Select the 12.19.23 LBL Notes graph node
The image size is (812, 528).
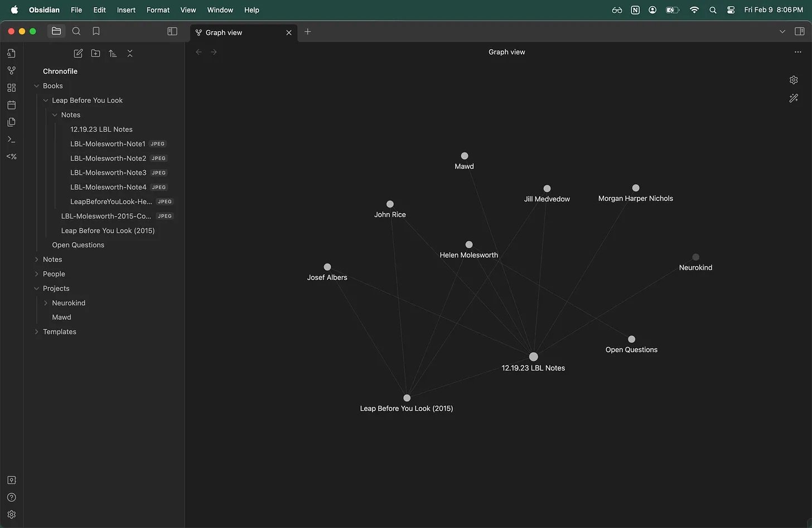tap(533, 357)
